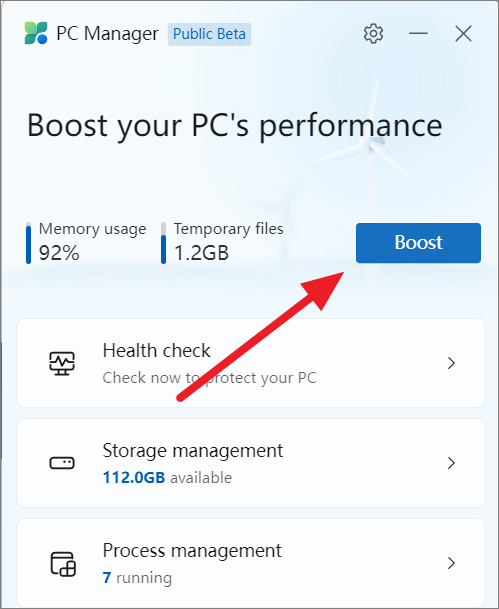Open the Process management item
The width and height of the screenshot is (499, 609).
pos(251,563)
